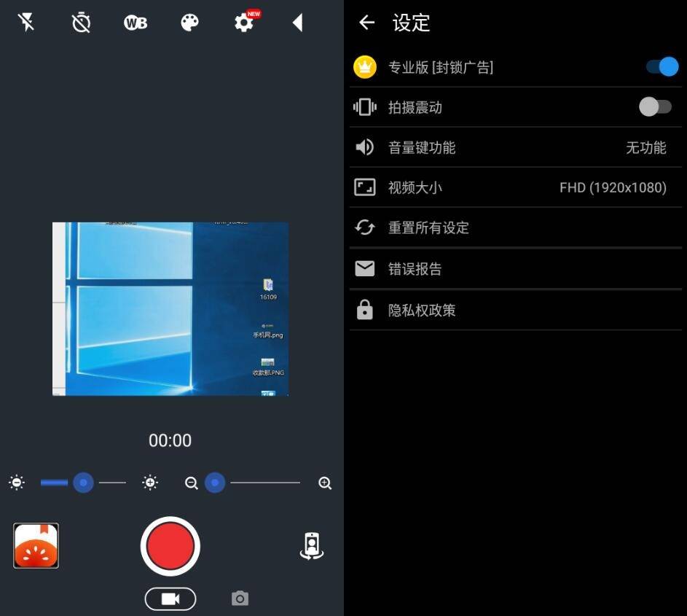Viewport: 687px width, 616px height.
Task: Open 错误报告 error report
Action: click(515, 268)
